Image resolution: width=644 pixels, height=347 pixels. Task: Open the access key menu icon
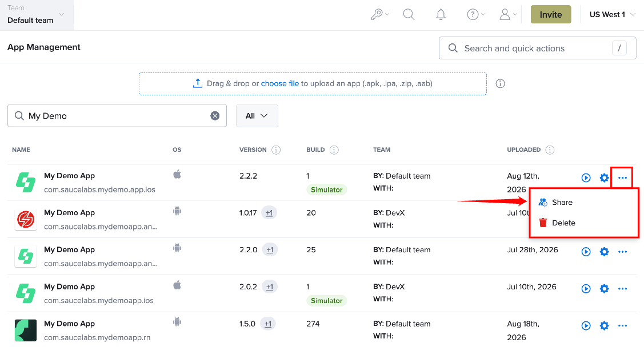(379, 15)
